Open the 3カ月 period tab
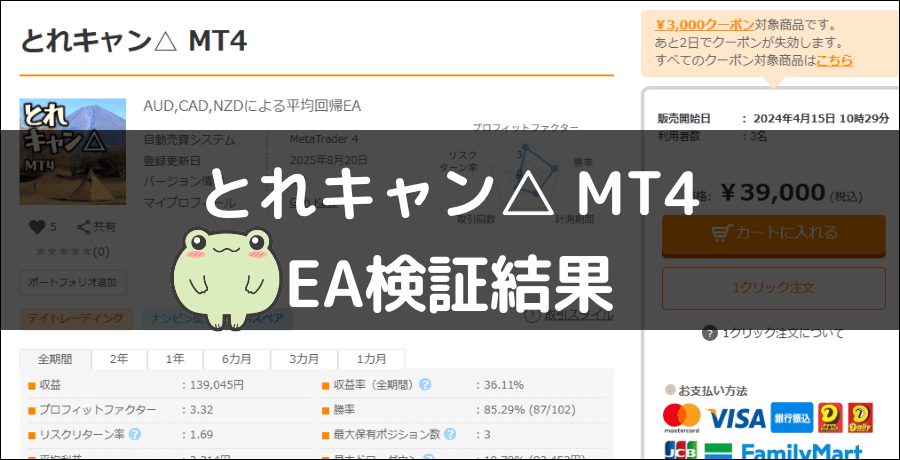Viewport: 900px width, 460px height. pyautogui.click(x=304, y=360)
